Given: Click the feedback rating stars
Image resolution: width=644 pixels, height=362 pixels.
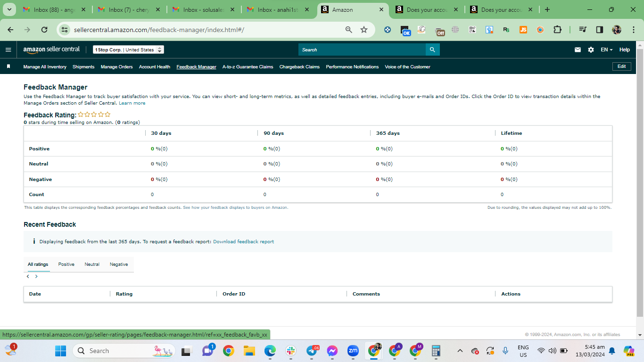Looking at the screenshot, I should (94, 115).
